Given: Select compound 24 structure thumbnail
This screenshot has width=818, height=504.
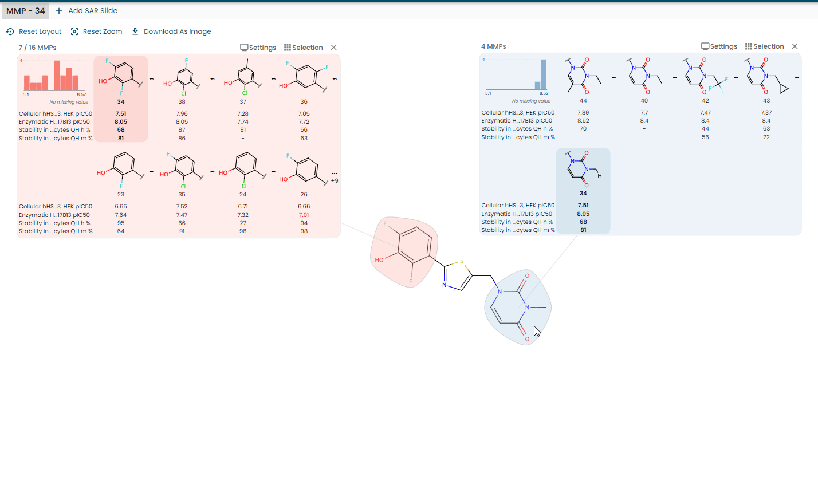Looking at the screenshot, I should [x=243, y=170].
